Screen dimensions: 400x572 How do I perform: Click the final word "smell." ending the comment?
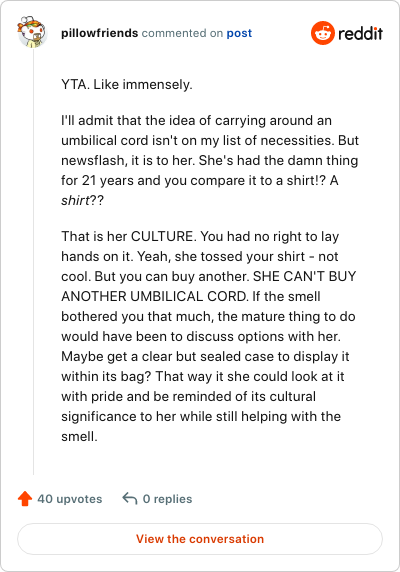pos(79,436)
